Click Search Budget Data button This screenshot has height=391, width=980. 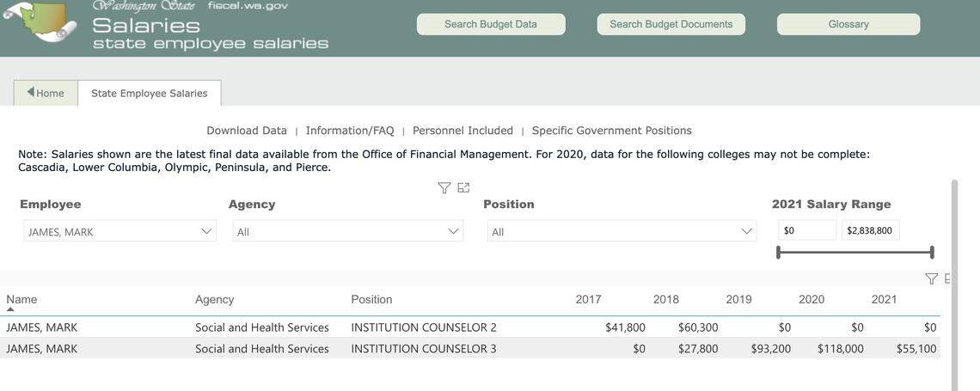(491, 24)
